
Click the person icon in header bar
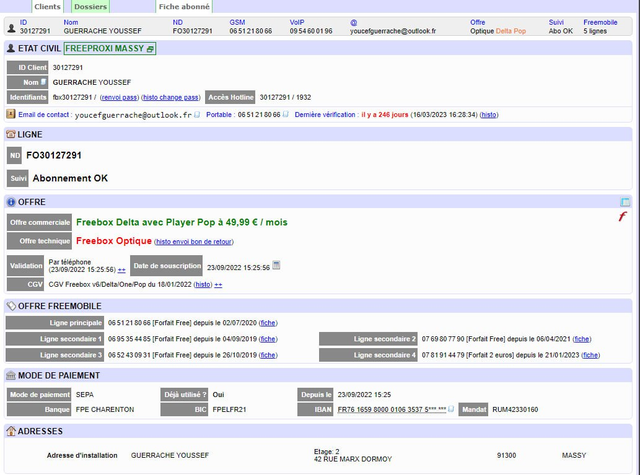click(11, 28)
